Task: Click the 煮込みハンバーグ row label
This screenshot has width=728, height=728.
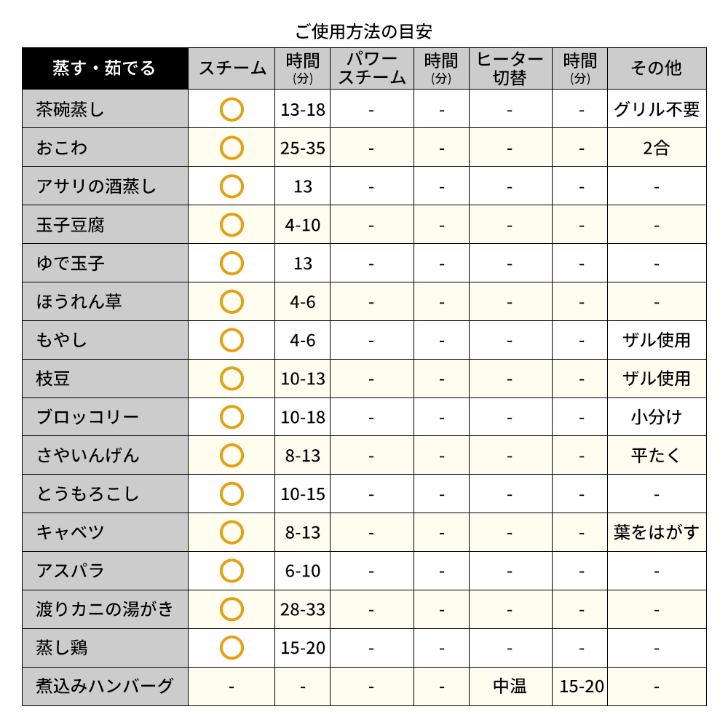Action: pos(105,687)
